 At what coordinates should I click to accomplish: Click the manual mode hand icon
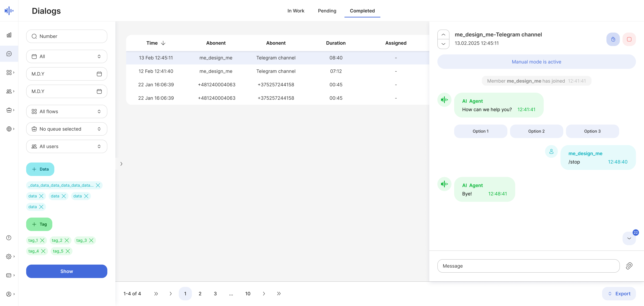[613, 39]
